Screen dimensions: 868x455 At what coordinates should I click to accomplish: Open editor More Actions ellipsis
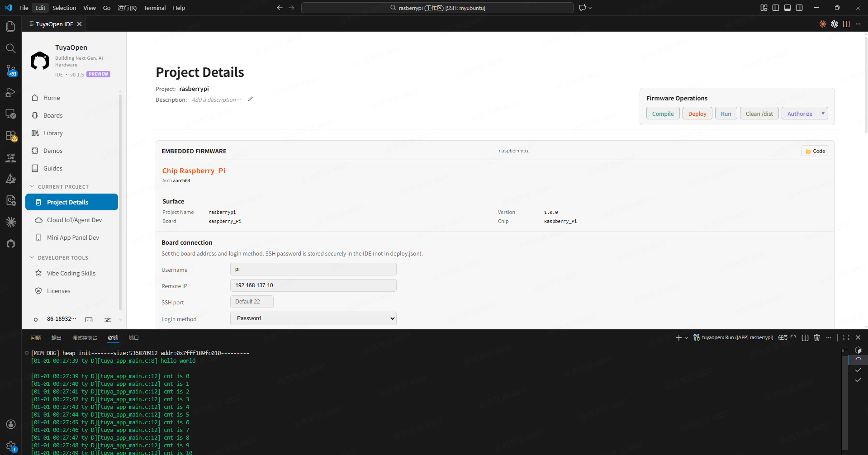click(x=858, y=24)
